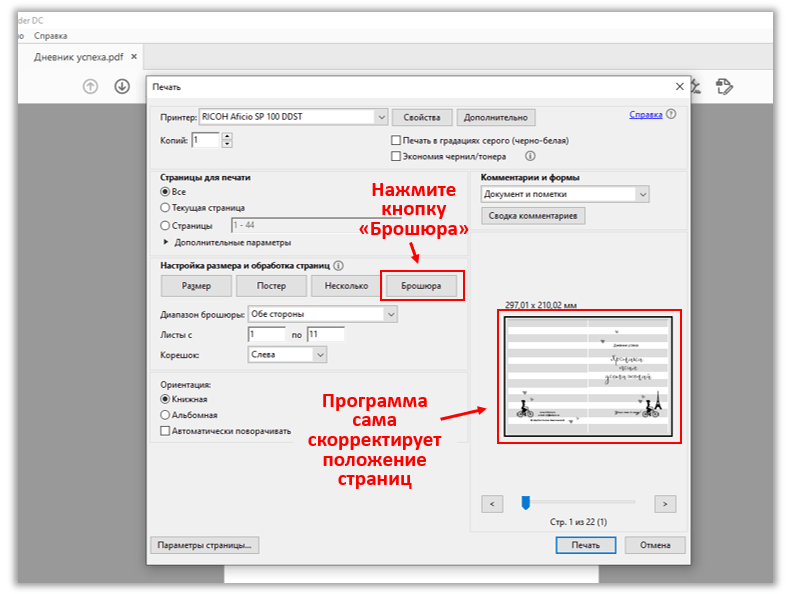This screenshot has width=789, height=594.
Task: Select Альбомная orientation radio button
Action: point(165,415)
